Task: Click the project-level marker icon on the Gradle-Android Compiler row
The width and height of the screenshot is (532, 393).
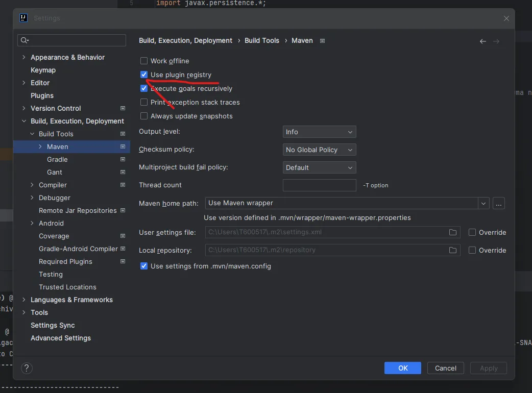Action: tap(123, 249)
